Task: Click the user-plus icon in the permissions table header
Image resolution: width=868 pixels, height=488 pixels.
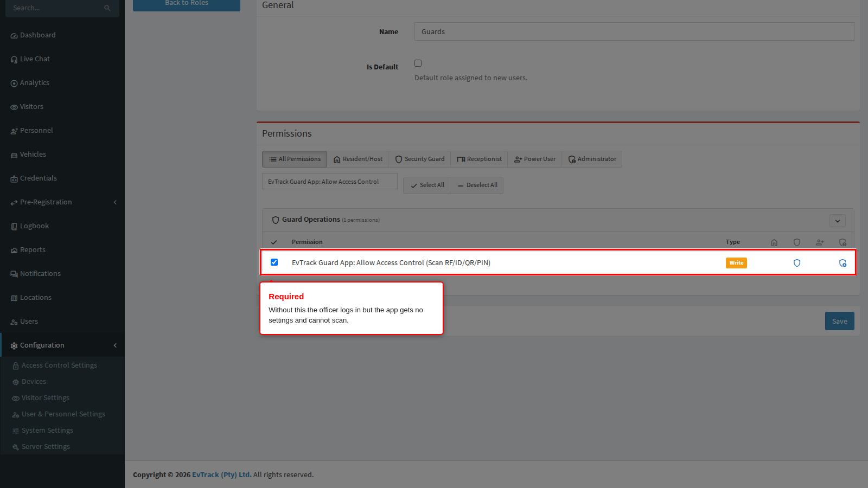Action: (820, 242)
